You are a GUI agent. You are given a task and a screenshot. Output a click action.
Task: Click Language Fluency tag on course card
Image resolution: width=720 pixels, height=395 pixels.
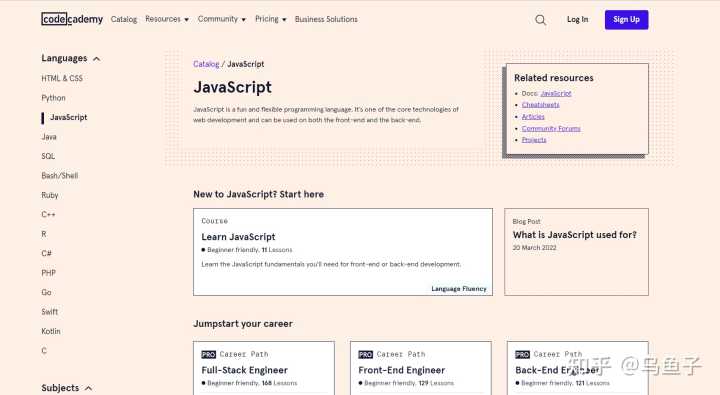pos(459,289)
